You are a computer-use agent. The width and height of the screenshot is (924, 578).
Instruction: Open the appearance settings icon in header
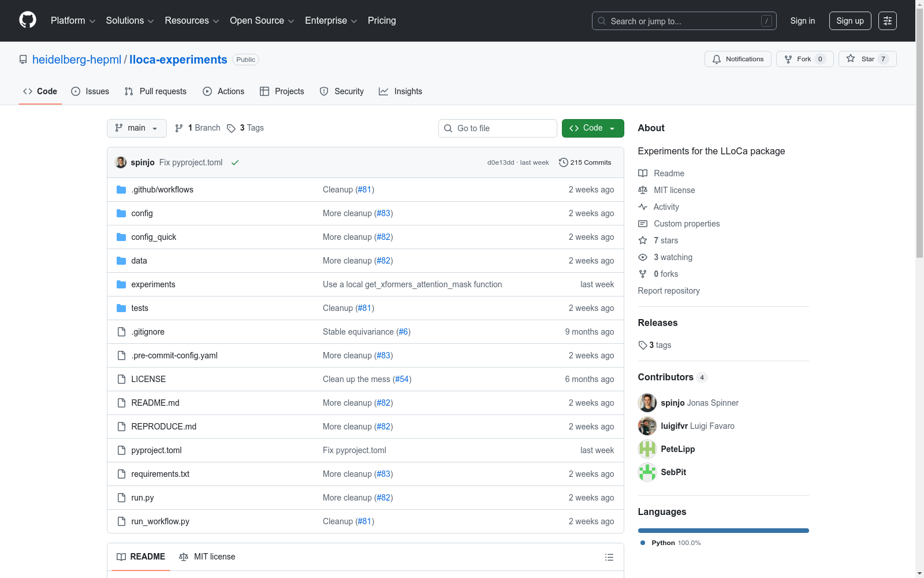point(887,21)
